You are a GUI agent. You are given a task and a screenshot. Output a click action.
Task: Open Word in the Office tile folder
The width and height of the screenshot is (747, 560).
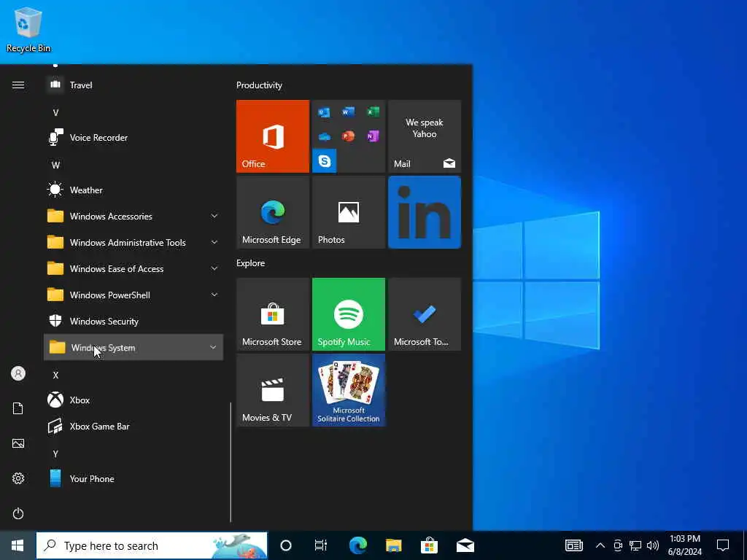(348, 112)
